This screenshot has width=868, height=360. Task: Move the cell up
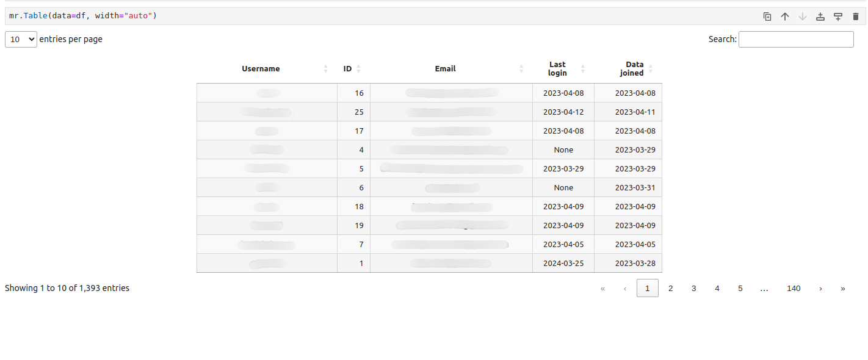[785, 16]
